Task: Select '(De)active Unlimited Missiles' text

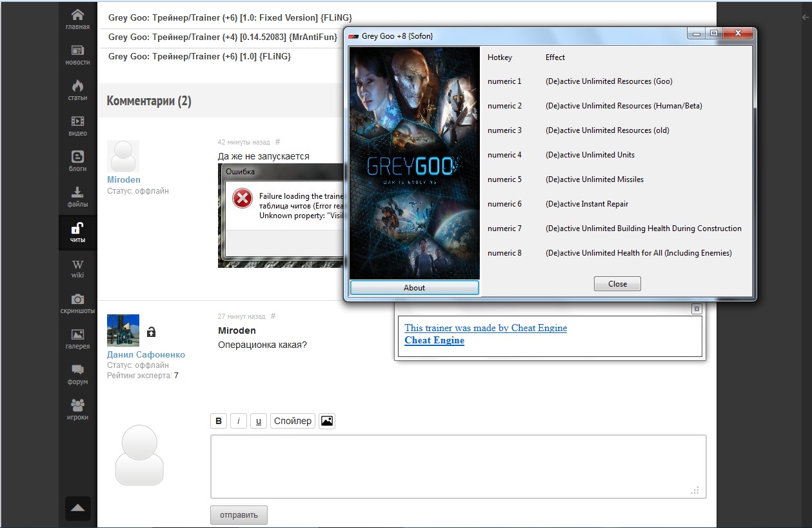Action: pyautogui.click(x=595, y=179)
